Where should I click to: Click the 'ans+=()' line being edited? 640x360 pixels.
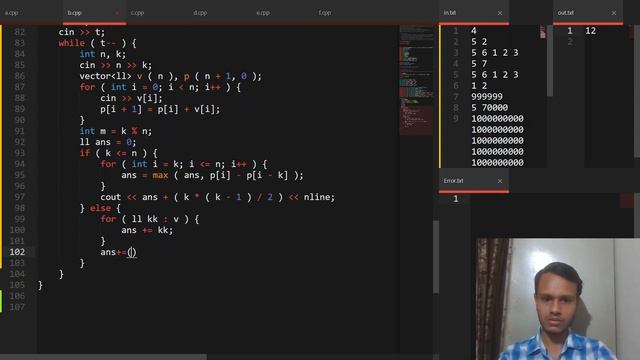(118, 252)
